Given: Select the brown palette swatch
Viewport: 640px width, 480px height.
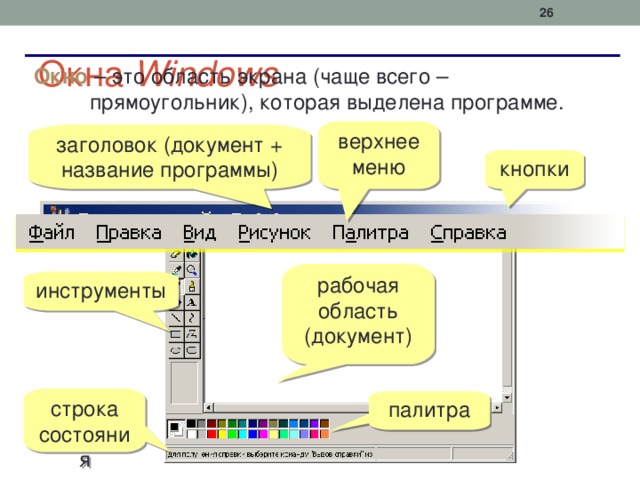Looking at the screenshot, I should (324, 423).
